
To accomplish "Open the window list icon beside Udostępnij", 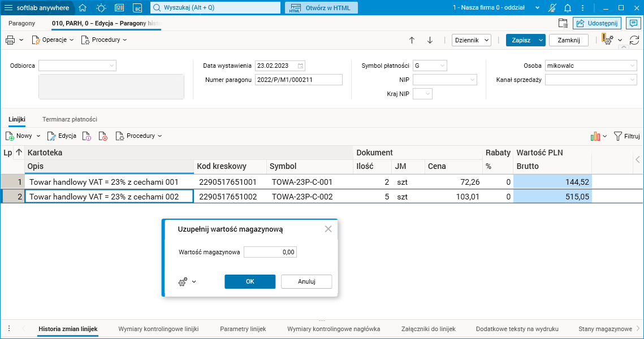I will click(x=563, y=23).
